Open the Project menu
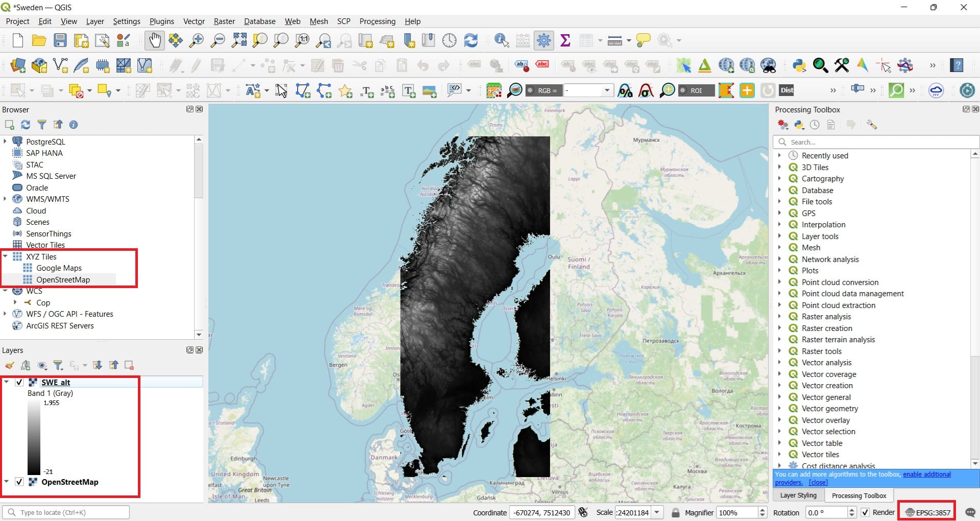The image size is (980, 521). pyautogui.click(x=17, y=21)
